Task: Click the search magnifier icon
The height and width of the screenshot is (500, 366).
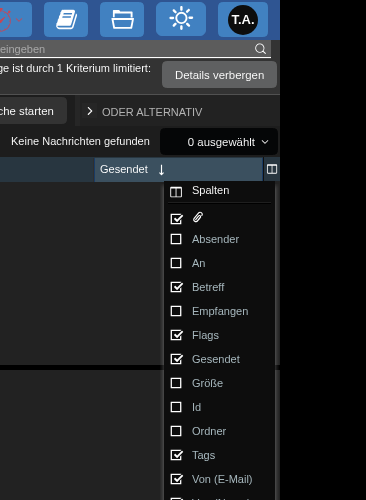Action: click(260, 49)
